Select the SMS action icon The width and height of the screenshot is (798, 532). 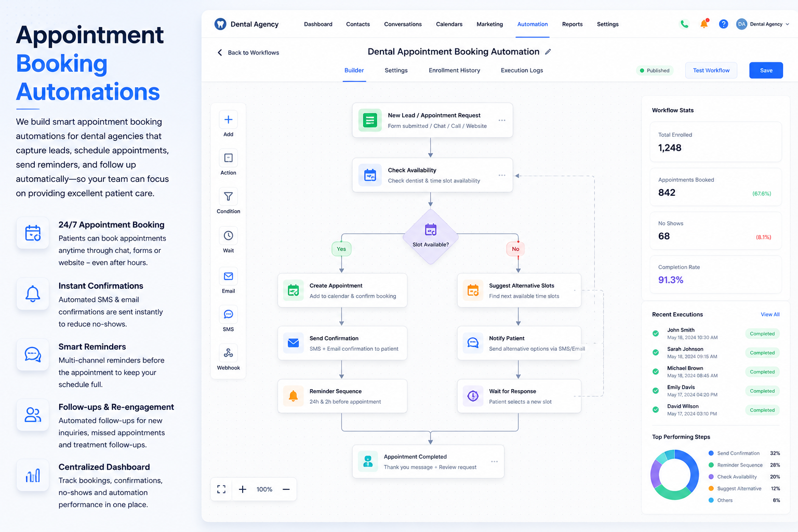pyautogui.click(x=228, y=315)
